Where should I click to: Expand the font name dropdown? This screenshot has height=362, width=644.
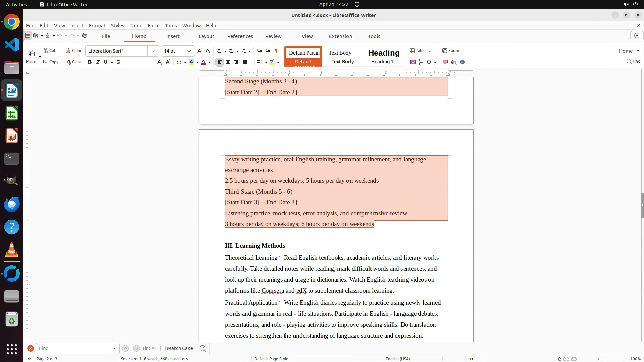click(x=153, y=51)
